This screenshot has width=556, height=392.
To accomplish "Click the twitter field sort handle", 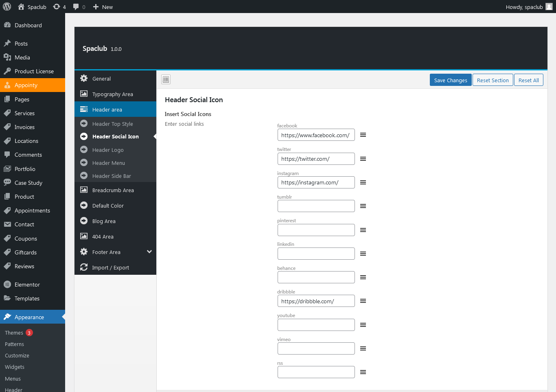I will (363, 159).
